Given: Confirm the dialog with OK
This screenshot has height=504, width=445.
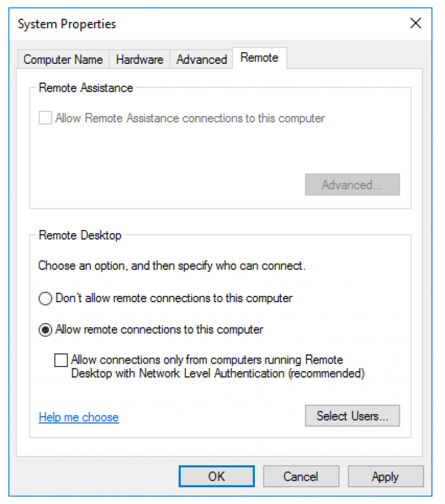Looking at the screenshot, I should [216, 477].
